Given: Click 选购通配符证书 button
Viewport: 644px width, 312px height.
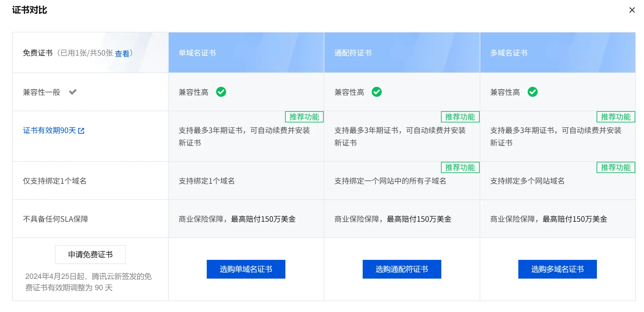Looking at the screenshot, I should tap(402, 269).
